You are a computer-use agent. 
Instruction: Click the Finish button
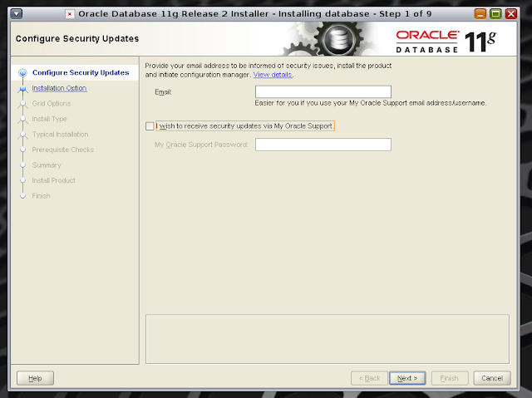pos(450,378)
